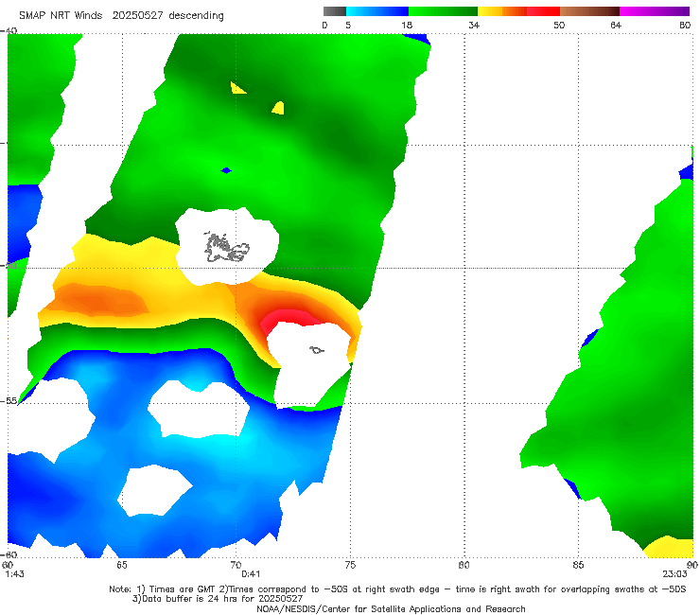700x615 pixels.
Task: Select the gray segment of the color bar
Action: point(334,11)
